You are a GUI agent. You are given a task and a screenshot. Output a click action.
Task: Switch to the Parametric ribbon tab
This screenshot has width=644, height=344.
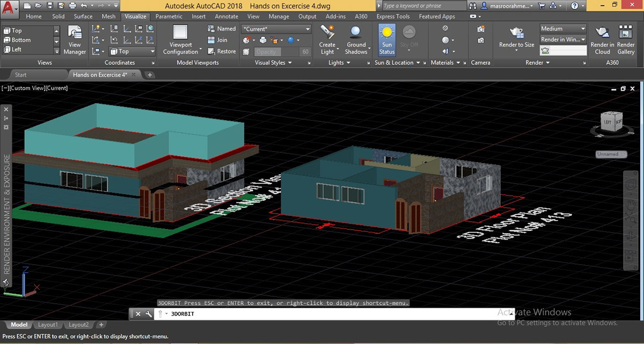coord(169,16)
